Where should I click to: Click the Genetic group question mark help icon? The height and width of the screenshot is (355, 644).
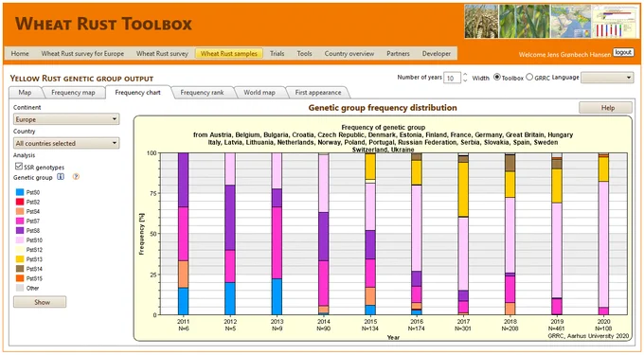click(x=76, y=177)
